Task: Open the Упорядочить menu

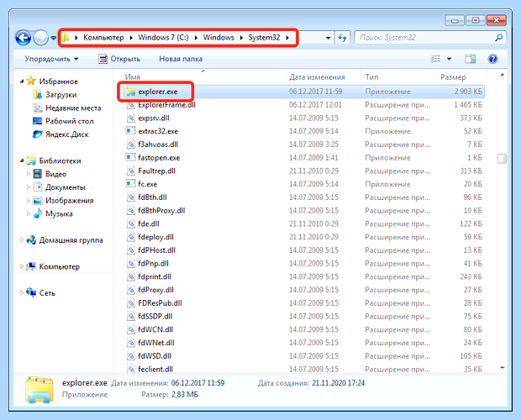Action: [51, 59]
